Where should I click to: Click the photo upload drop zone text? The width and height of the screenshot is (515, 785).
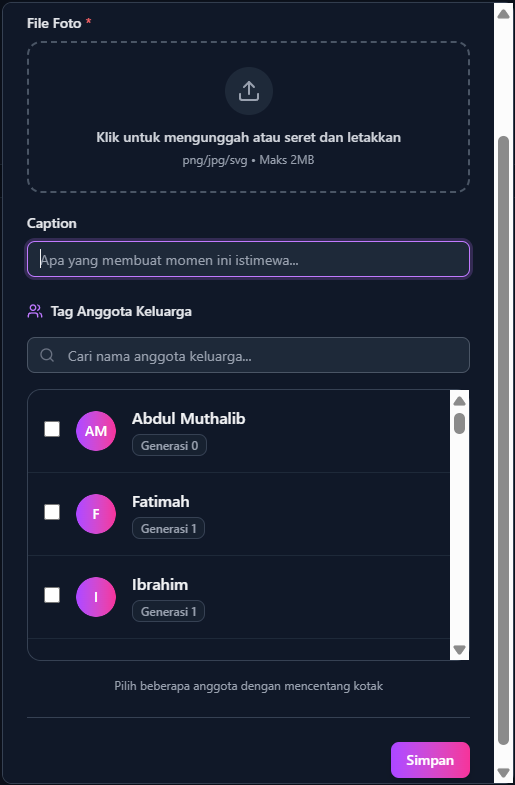(248, 137)
